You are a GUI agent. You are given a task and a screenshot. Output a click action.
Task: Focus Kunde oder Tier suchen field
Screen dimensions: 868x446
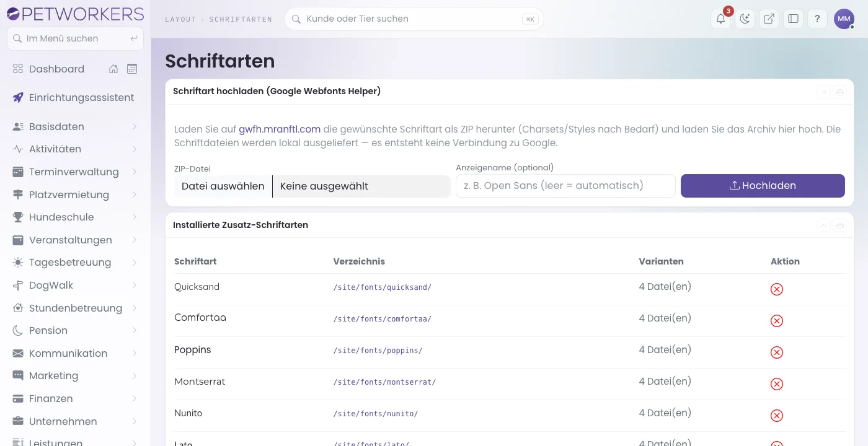[x=414, y=19]
